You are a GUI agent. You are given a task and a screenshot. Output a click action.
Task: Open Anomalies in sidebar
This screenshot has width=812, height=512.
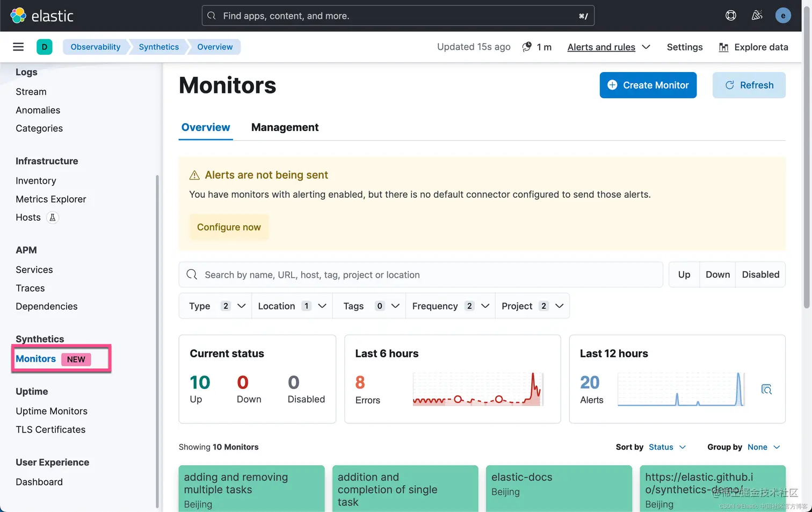pyautogui.click(x=38, y=110)
